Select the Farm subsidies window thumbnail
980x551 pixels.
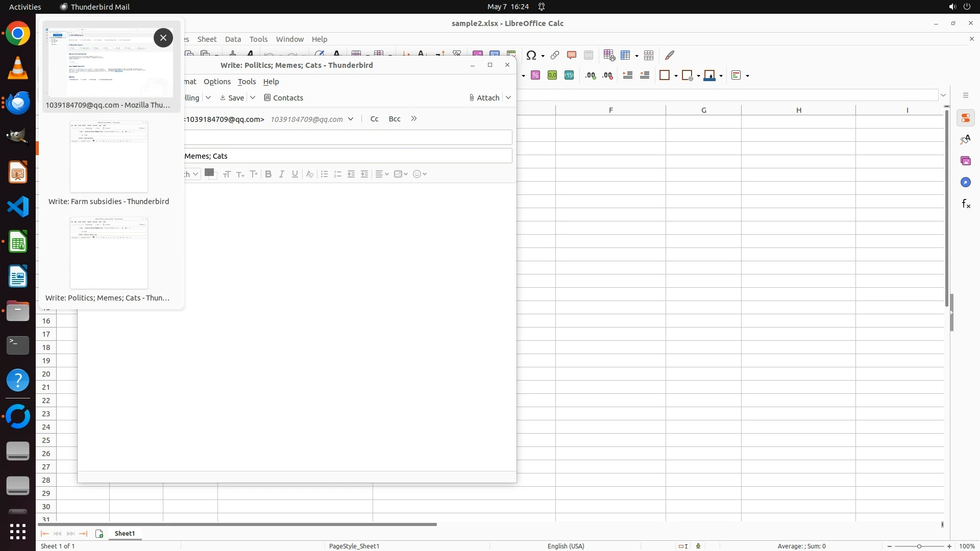[x=109, y=157]
